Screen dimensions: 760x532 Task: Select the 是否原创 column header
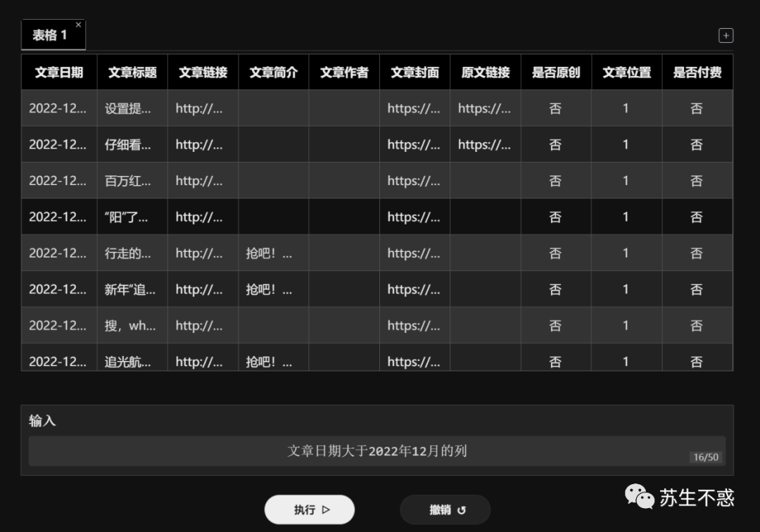555,71
